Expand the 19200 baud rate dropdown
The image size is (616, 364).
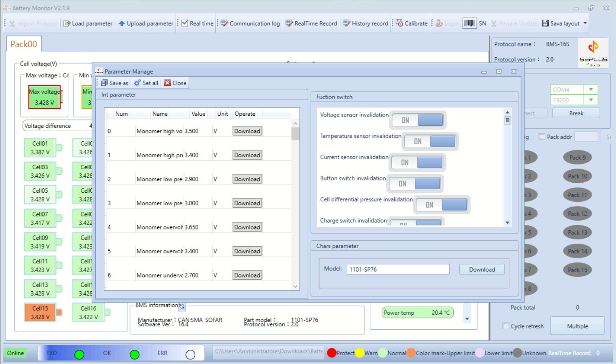click(x=590, y=100)
